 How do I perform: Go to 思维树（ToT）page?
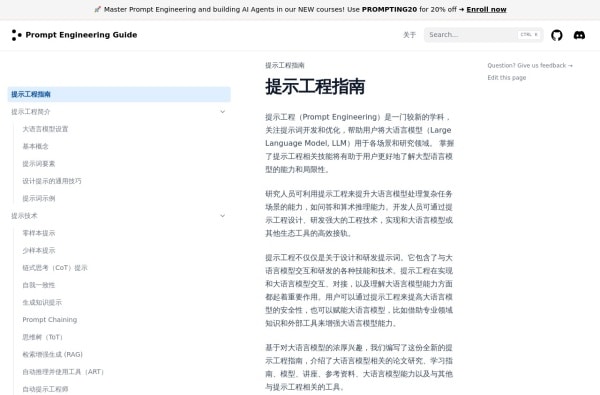42,337
